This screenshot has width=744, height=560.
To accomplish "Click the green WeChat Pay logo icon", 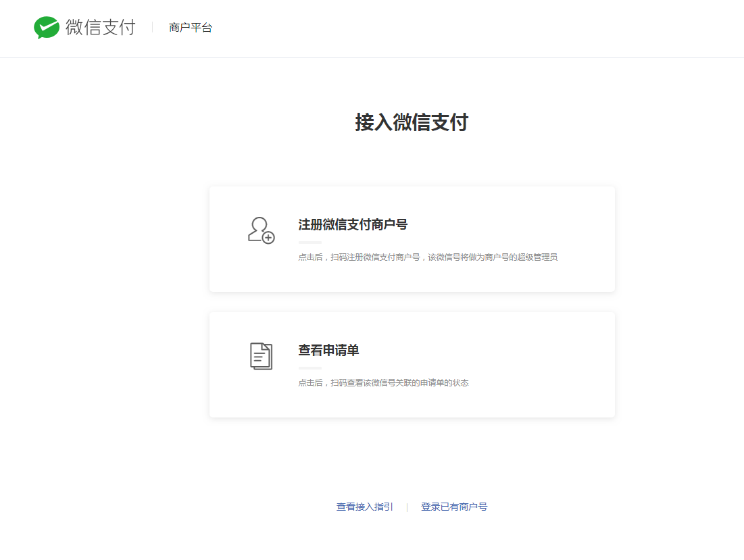I will click(x=47, y=28).
